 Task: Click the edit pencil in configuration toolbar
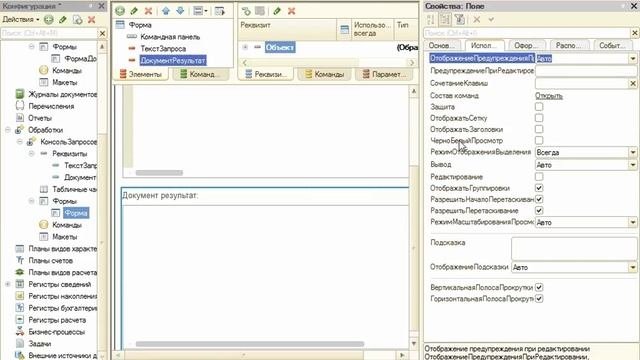click(63, 20)
